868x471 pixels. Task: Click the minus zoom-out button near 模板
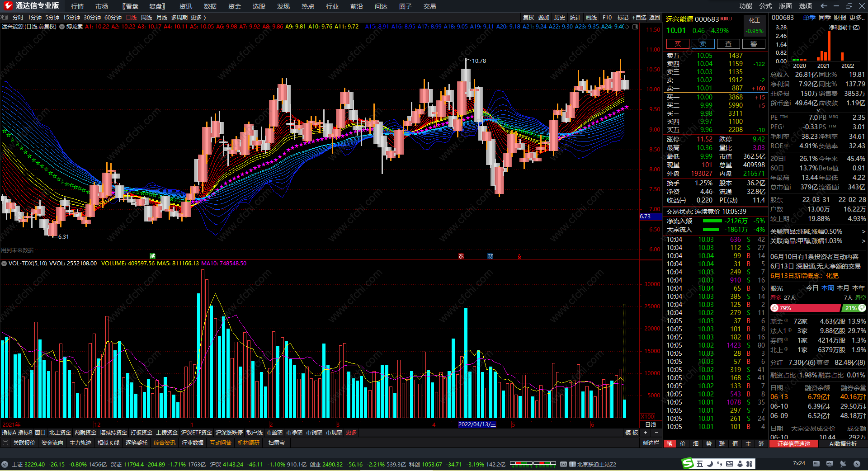pos(656,433)
